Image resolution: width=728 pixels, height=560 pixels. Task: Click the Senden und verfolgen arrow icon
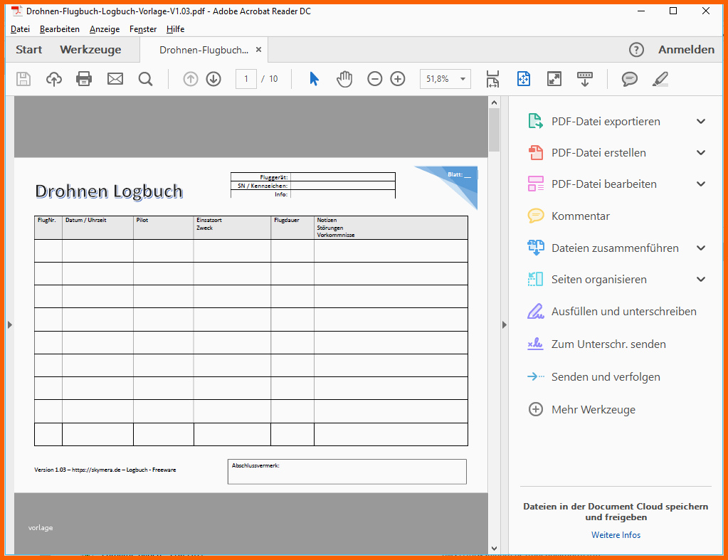536,376
